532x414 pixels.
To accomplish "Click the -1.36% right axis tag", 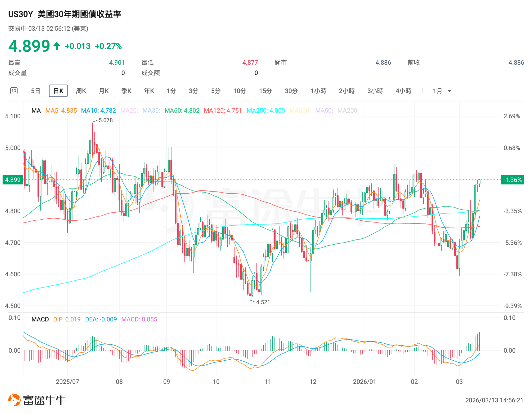I will click(512, 180).
